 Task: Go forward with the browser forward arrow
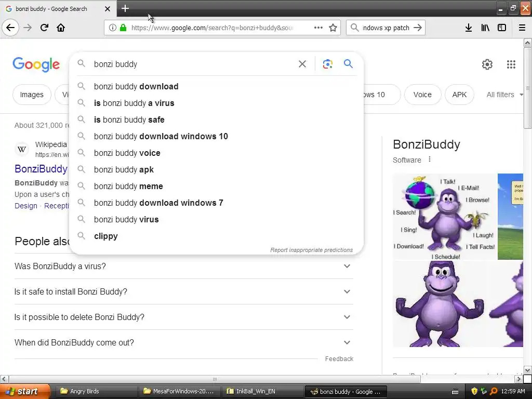pyautogui.click(x=28, y=28)
